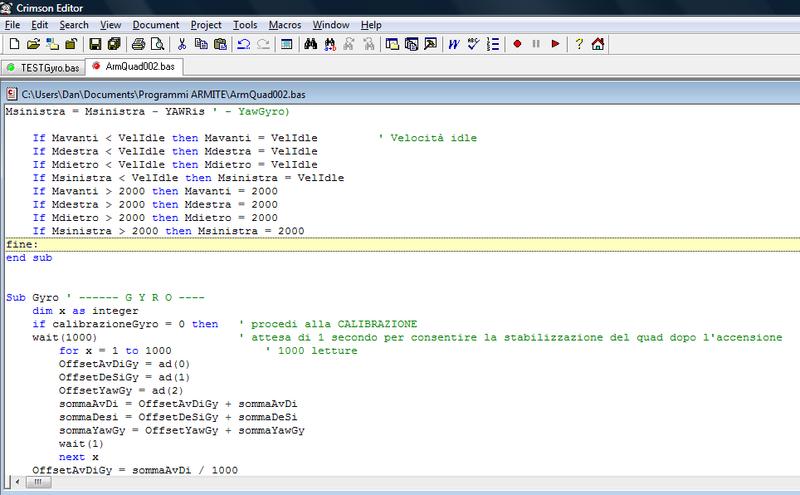Toggle spell check ABC icon
The width and height of the screenshot is (800, 495).
click(473, 44)
